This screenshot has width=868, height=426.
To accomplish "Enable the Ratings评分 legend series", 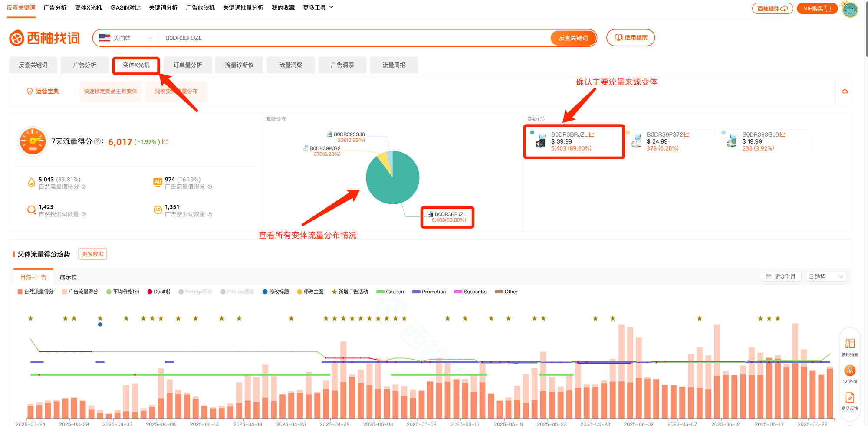I will (x=195, y=292).
